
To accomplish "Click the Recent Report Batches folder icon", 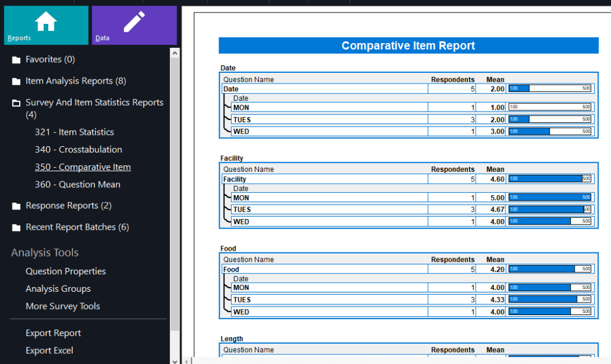I will coord(16,227).
